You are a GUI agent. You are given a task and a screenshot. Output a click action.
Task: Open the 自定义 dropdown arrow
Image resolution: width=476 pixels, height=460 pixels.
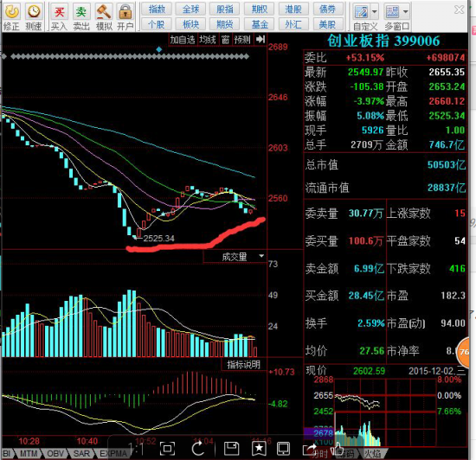[374, 12]
